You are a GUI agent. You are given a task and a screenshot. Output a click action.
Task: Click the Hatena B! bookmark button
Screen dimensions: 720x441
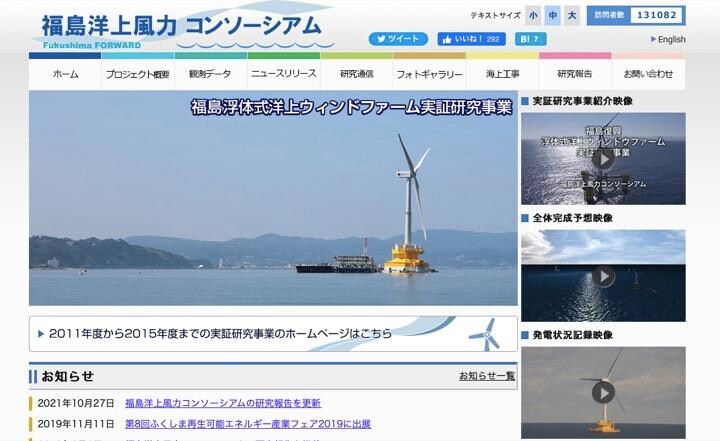click(530, 39)
